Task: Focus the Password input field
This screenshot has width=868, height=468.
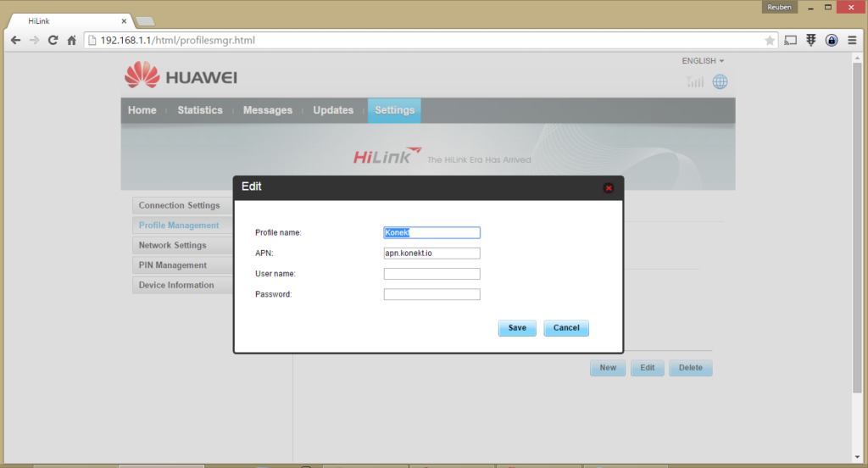Action: click(431, 294)
